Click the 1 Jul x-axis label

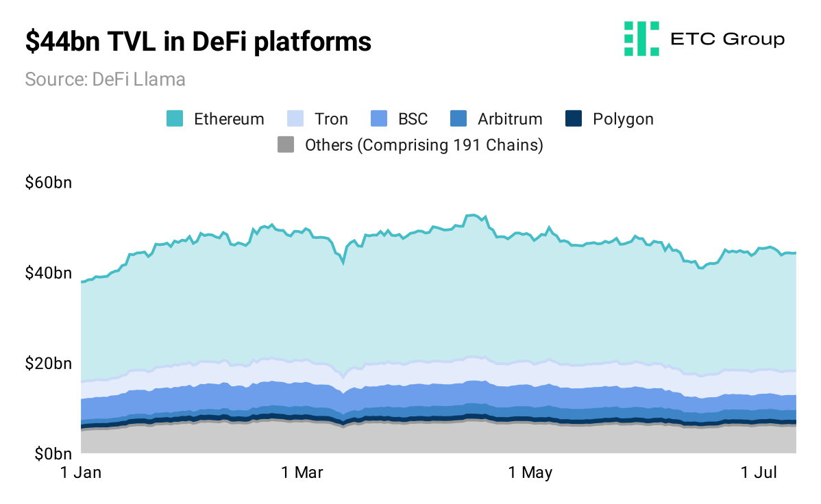pos(759,473)
